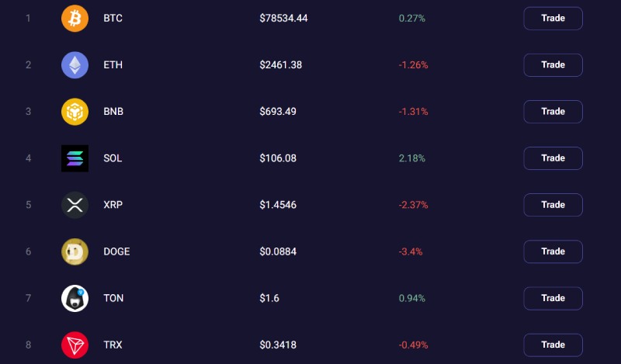Open Trade for BNB
Screen dimensions: 621x364
coord(553,112)
